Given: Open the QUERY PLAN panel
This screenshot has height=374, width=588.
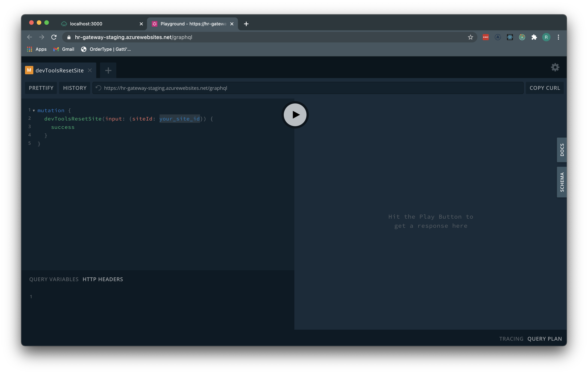Looking at the screenshot, I should (545, 339).
